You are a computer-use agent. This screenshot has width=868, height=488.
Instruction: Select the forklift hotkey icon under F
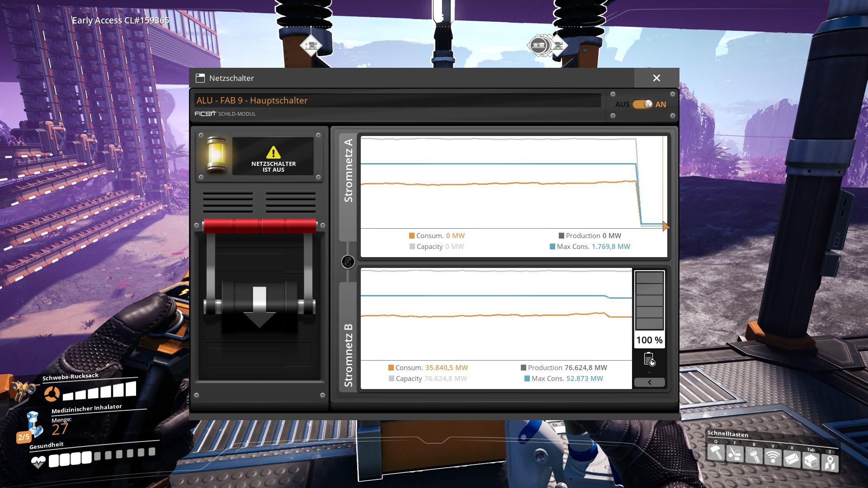point(735,454)
